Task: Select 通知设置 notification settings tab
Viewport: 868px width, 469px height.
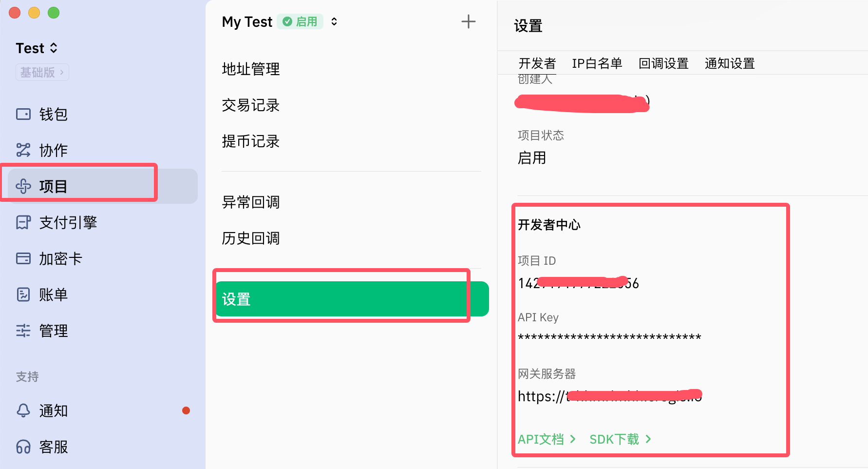Action: (x=729, y=63)
